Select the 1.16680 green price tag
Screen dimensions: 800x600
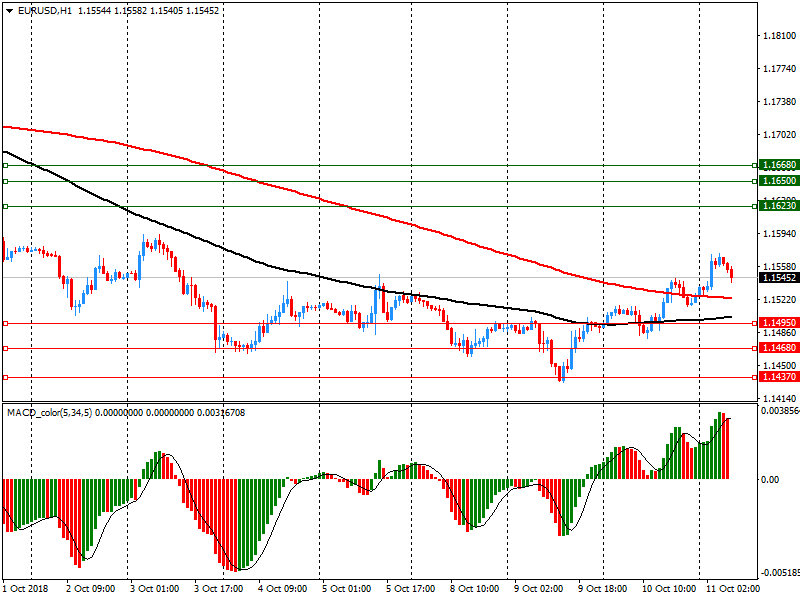778,165
